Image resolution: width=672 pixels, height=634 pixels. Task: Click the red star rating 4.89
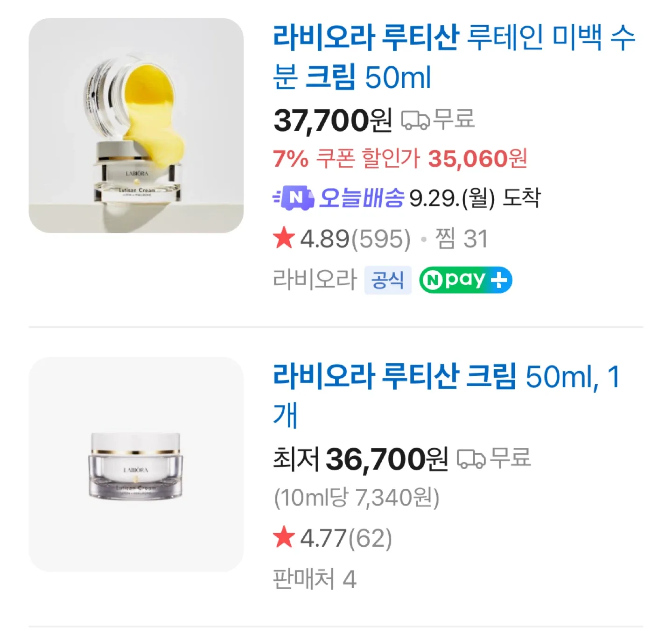point(284,239)
